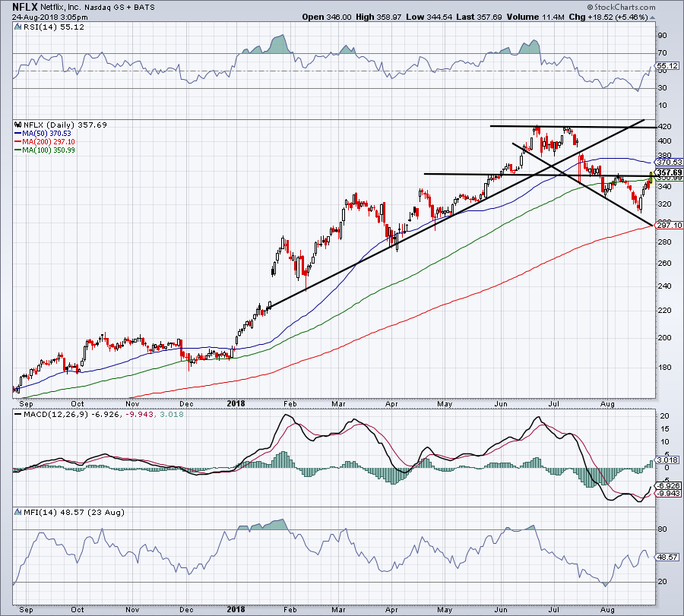Click the 'Nasdaq GS + BATS' exchange label
Image resolution: width=684 pixels, height=616 pixels.
point(119,8)
